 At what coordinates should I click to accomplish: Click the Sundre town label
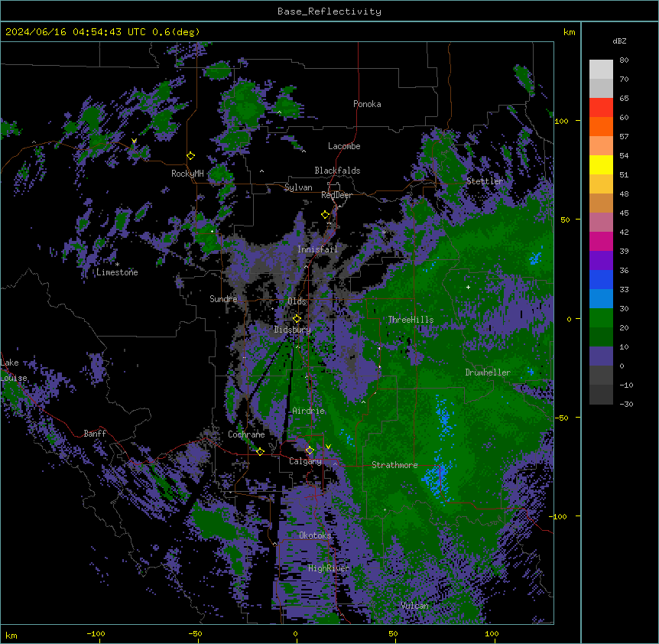click(223, 299)
